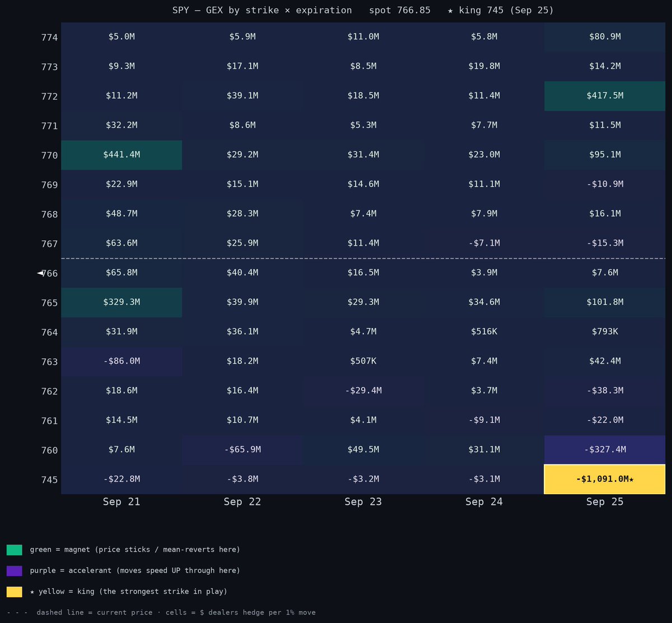Click the chart title 'SPY — GEX by strike × expiration'
Screen dimensions: 672x623
tap(262, 11)
